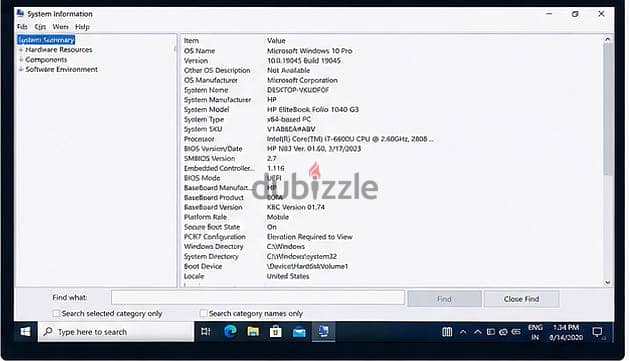This screenshot has width=630, height=361.
Task: Click the 'Elevation Required to View' value
Action: click(309, 237)
